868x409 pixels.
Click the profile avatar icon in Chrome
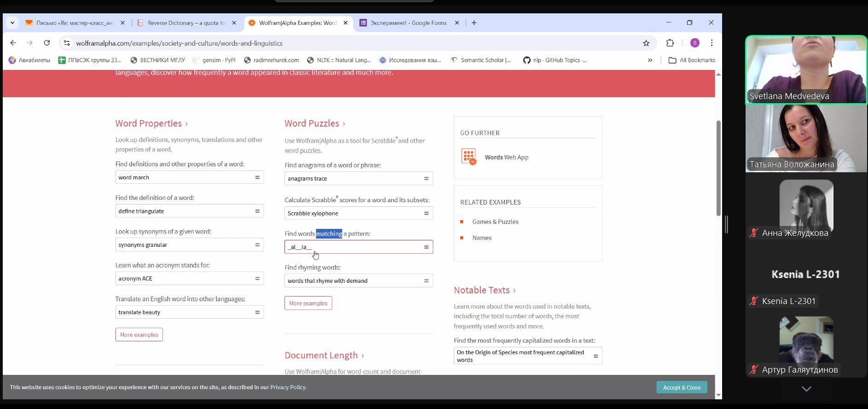694,43
